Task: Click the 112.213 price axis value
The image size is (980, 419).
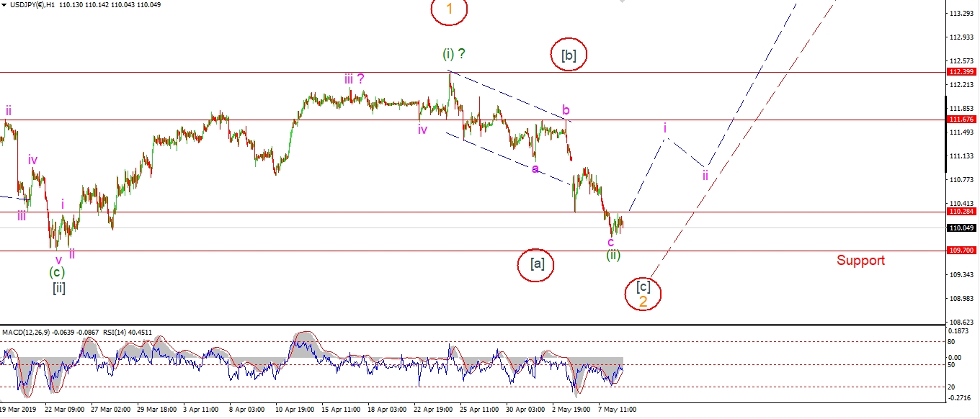Action: coord(961,85)
